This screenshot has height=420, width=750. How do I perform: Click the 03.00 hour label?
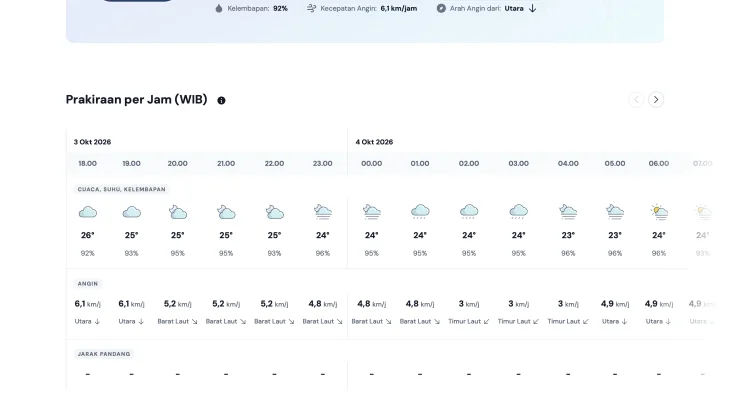[x=518, y=164]
